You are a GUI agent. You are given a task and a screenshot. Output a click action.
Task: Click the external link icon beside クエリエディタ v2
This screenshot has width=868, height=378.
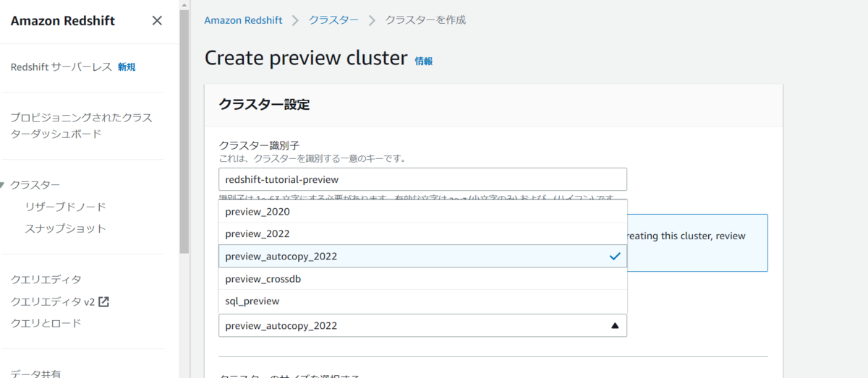[x=103, y=301]
